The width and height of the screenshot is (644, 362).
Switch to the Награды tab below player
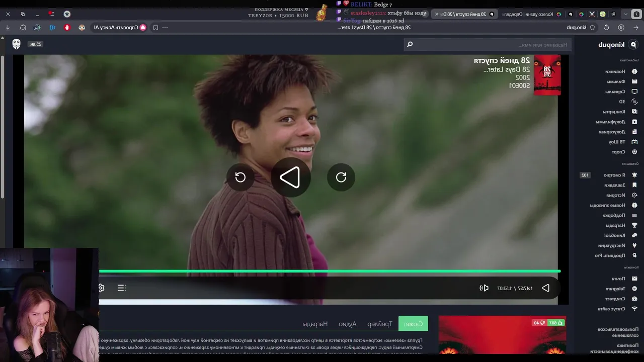click(x=315, y=324)
